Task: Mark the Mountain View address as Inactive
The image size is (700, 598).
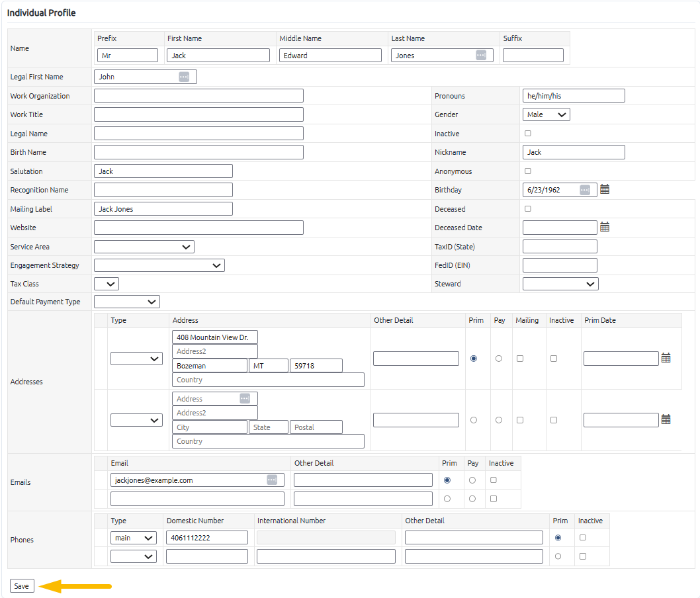Action: tap(554, 359)
